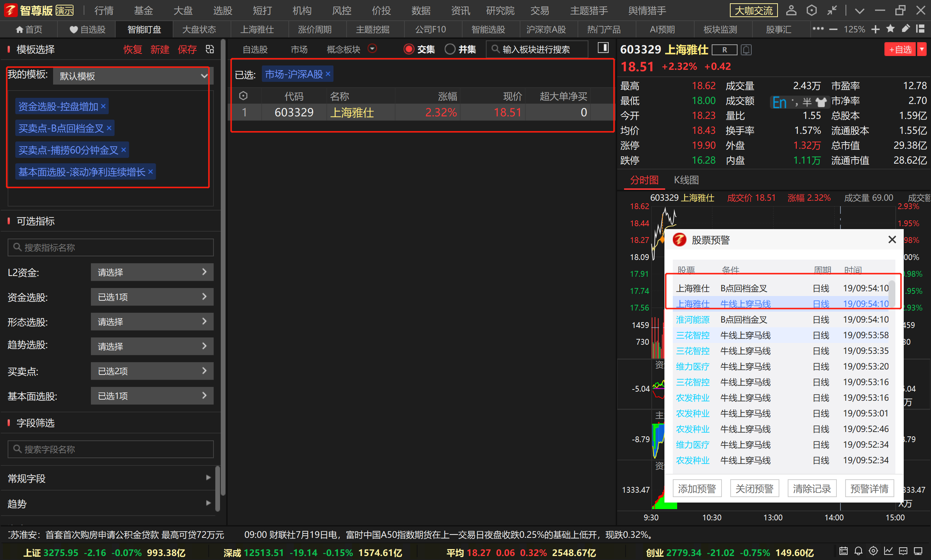Open the 趋势选股 请选择 selector

[x=152, y=346]
